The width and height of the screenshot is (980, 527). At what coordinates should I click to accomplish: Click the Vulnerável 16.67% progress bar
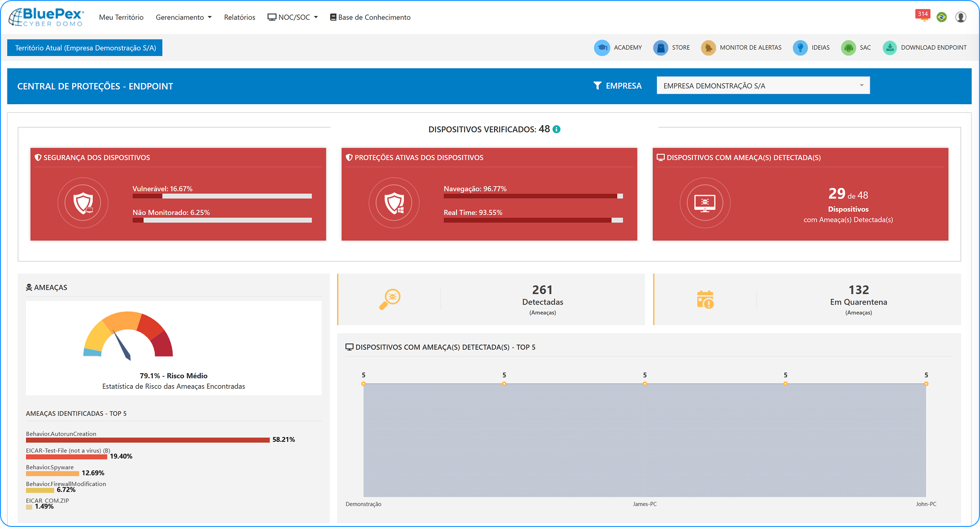click(222, 196)
